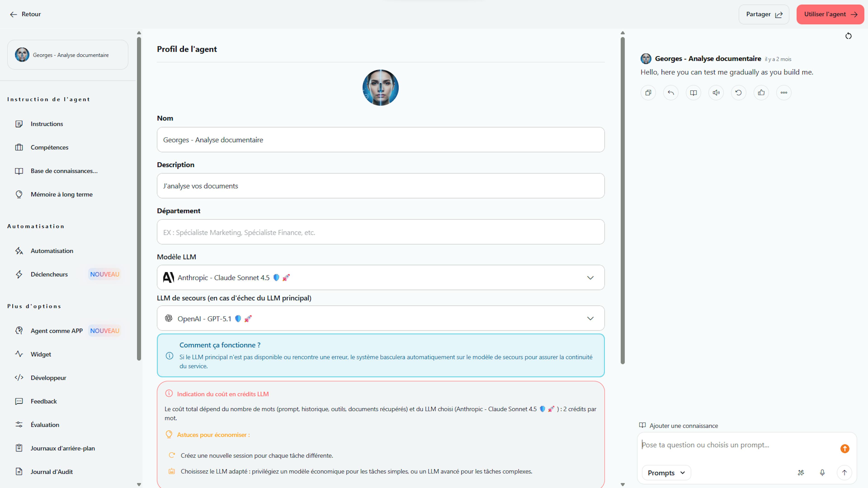Image resolution: width=868 pixels, height=488 pixels.
Task: Open Instructions in the sidebar
Action: point(47,124)
